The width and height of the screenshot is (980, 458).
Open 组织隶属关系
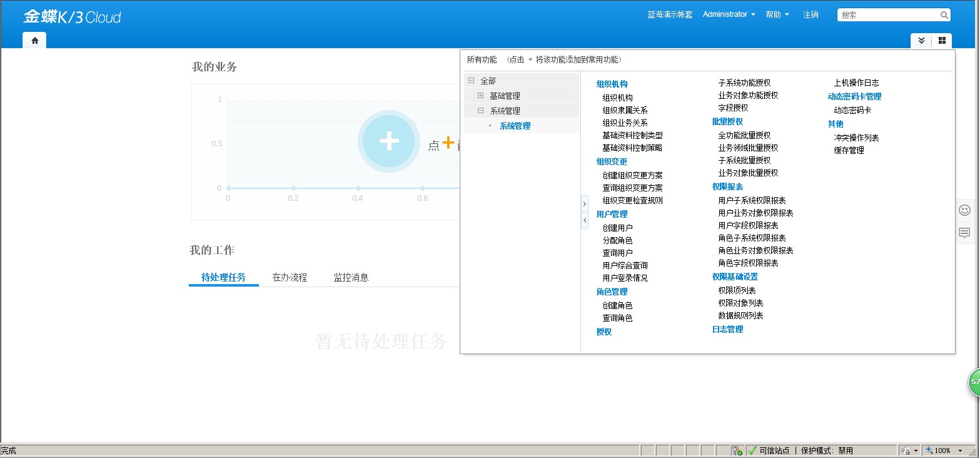pyautogui.click(x=625, y=110)
